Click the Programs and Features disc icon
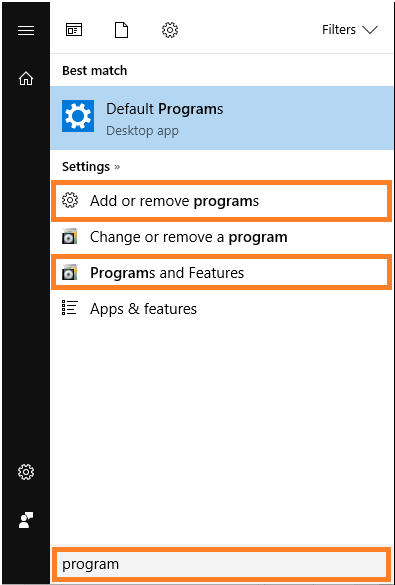The width and height of the screenshot is (395, 585). tap(69, 273)
